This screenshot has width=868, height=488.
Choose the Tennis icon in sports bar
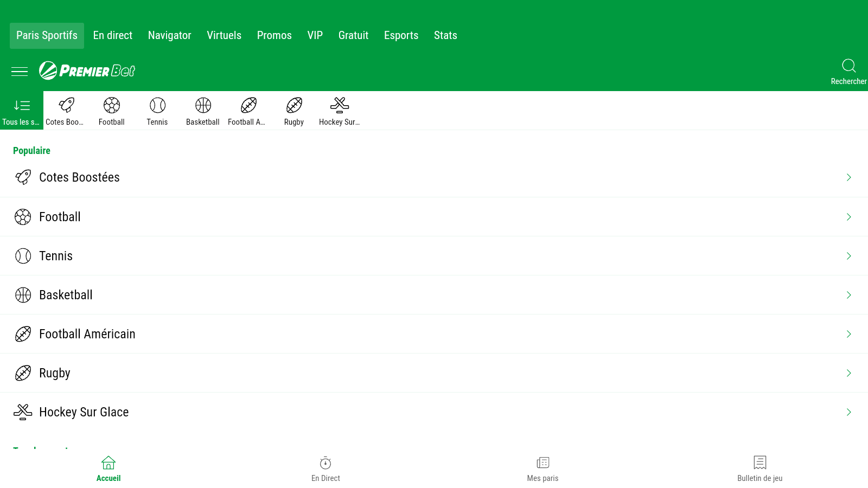coord(157,105)
